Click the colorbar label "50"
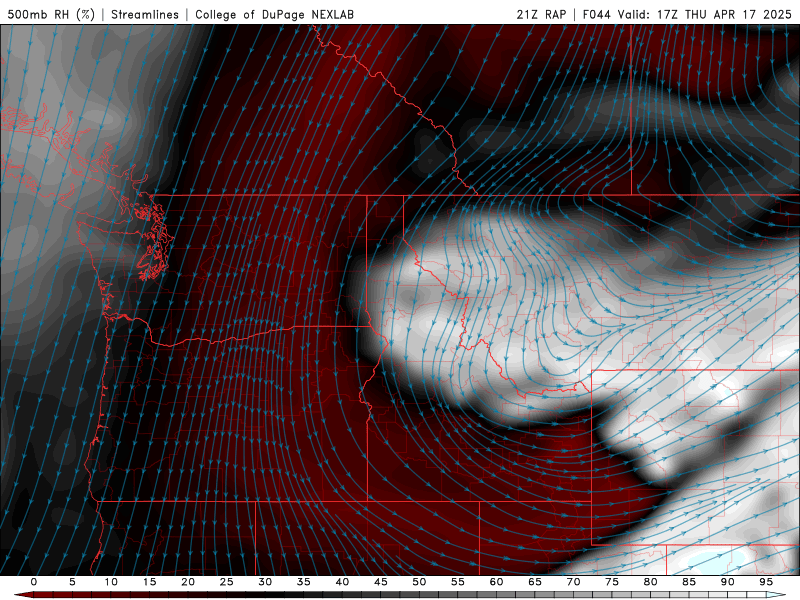 click(x=419, y=582)
